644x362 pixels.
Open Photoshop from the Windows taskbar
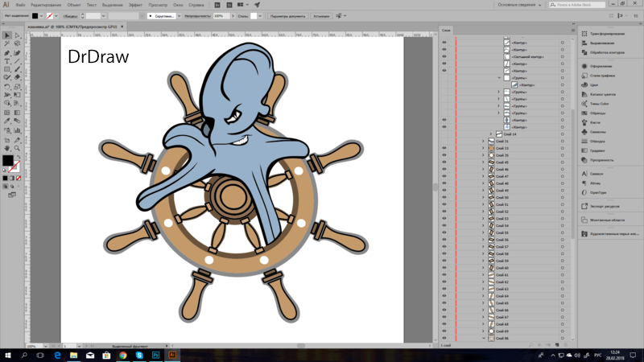155,355
